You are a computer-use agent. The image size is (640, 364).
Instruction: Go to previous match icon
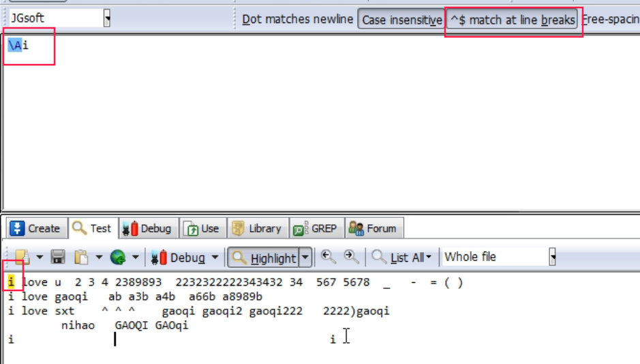pos(328,258)
